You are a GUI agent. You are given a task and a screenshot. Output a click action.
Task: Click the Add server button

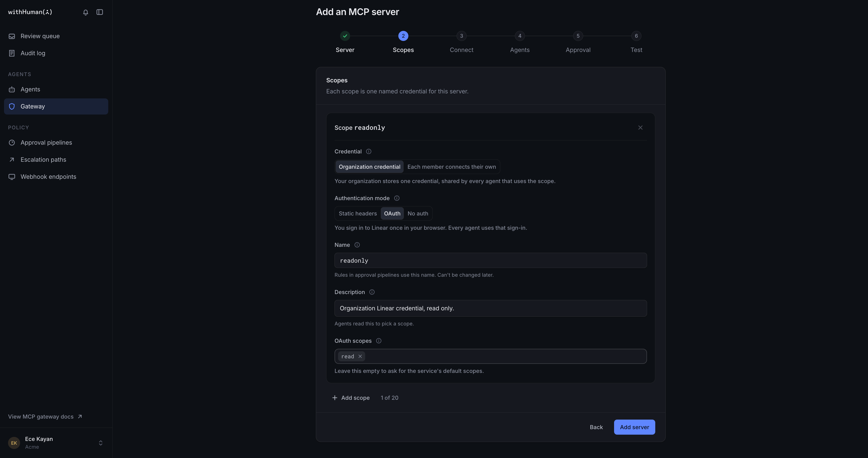click(634, 427)
